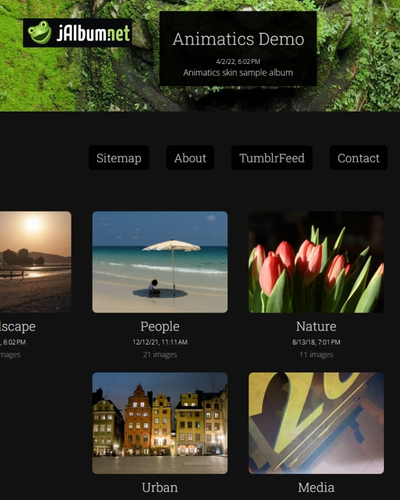Open the About page
The image size is (400, 500).
point(190,158)
